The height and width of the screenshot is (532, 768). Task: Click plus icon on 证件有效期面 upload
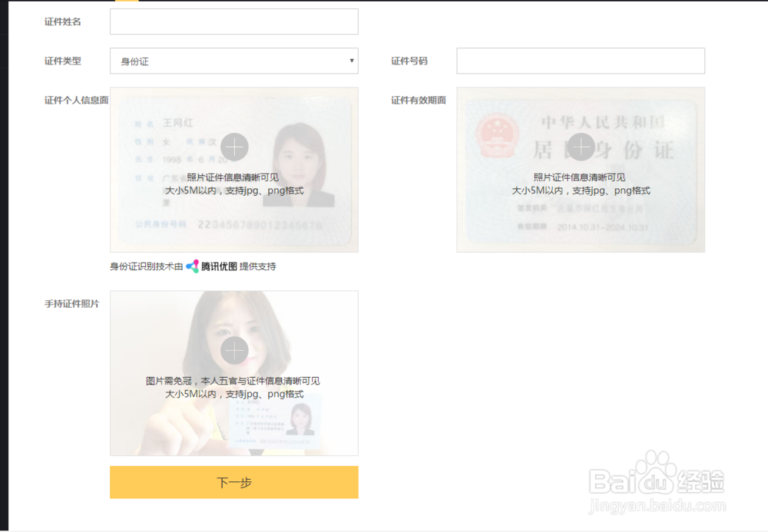click(581, 147)
